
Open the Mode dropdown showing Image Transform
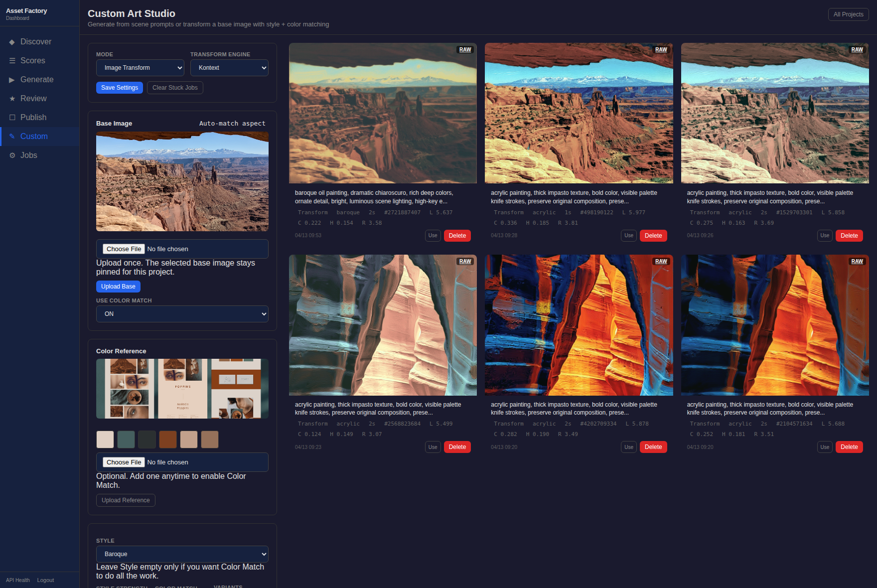140,68
